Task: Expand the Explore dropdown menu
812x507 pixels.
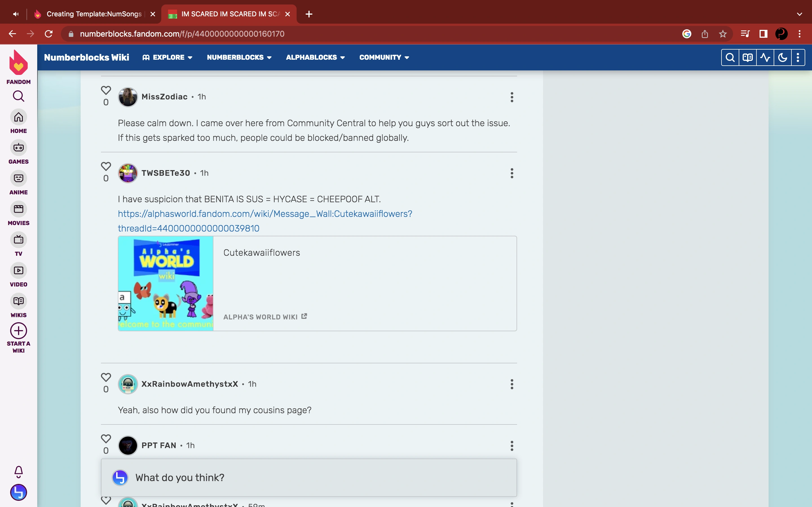Action: tap(168, 57)
